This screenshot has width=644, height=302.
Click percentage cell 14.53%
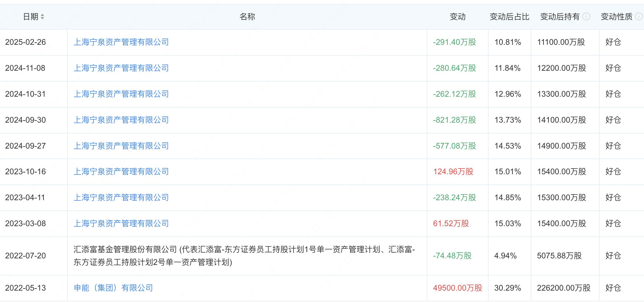click(508, 146)
